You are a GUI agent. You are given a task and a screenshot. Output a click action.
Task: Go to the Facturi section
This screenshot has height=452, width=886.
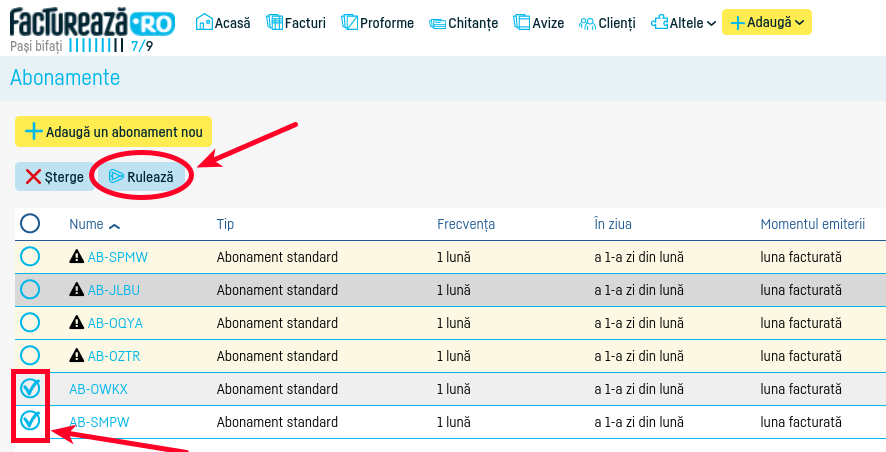coord(297,23)
